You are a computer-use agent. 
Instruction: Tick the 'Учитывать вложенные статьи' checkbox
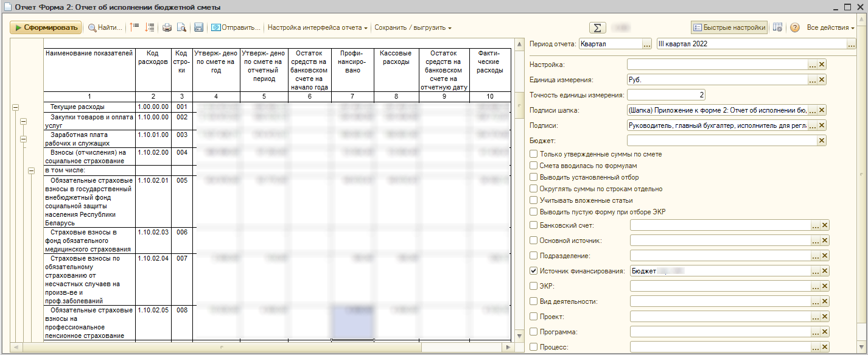[x=534, y=200]
